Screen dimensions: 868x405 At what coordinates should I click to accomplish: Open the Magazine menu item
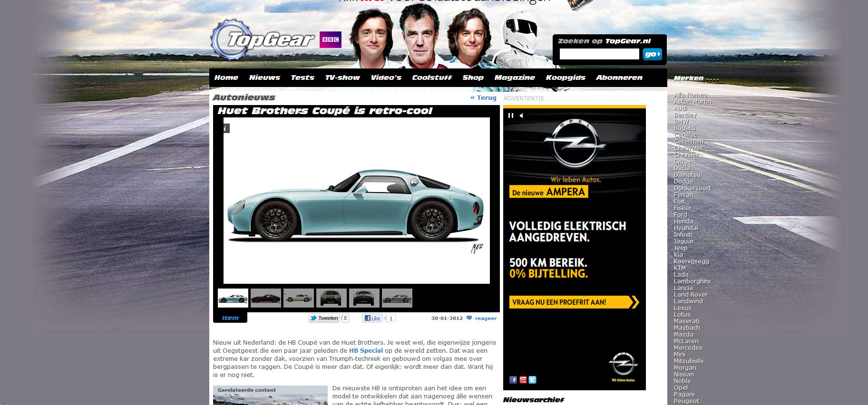(515, 77)
